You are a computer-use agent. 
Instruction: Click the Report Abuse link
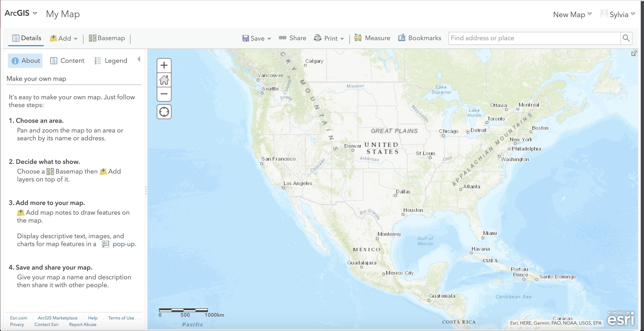click(83, 325)
